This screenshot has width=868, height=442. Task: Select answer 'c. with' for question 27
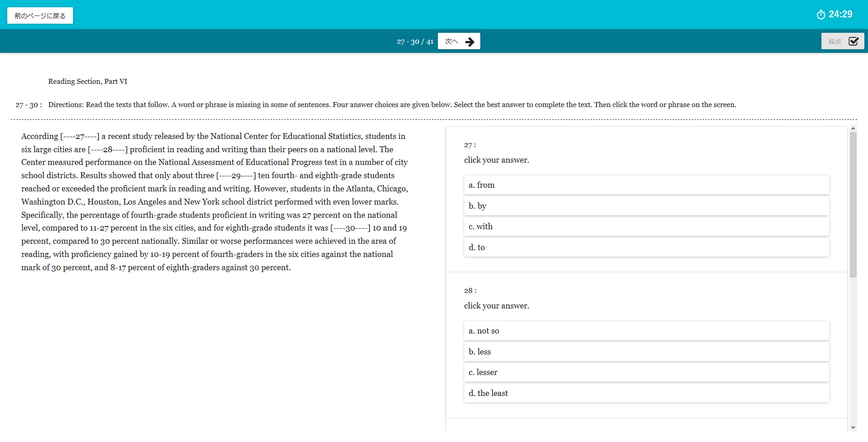coord(646,226)
